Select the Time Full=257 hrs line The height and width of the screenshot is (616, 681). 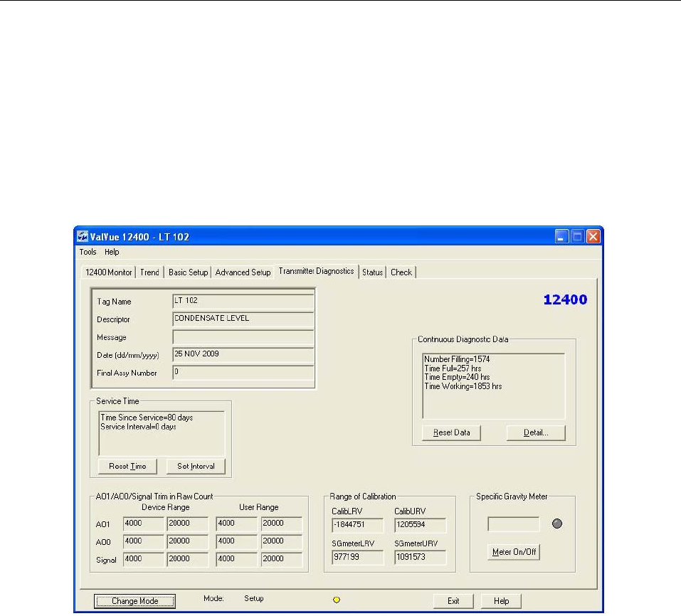pyautogui.click(x=453, y=368)
